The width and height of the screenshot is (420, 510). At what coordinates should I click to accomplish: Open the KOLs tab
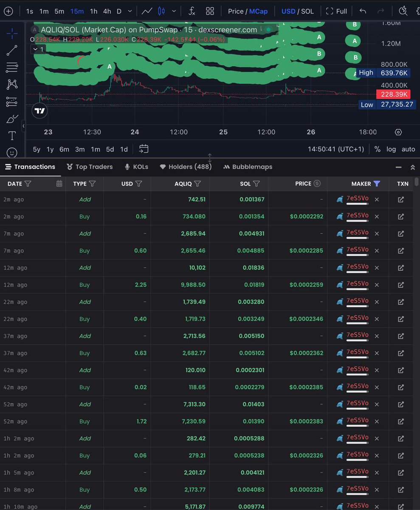(x=136, y=167)
